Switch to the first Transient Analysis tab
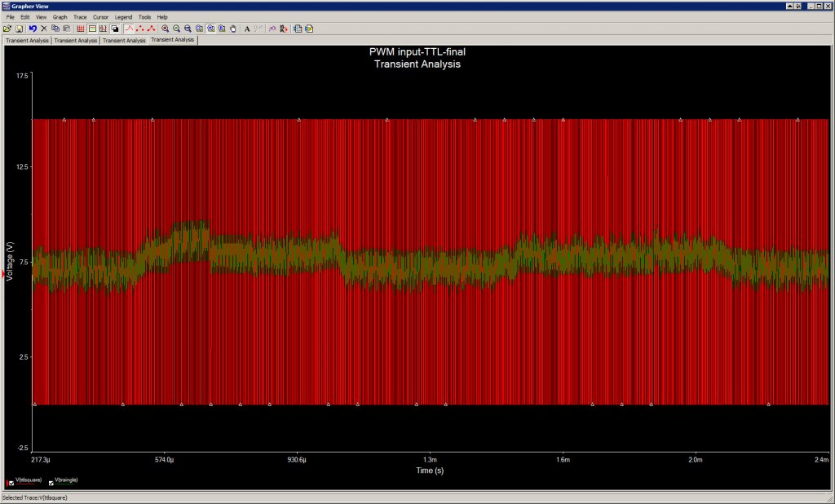835x504 pixels. pos(27,41)
